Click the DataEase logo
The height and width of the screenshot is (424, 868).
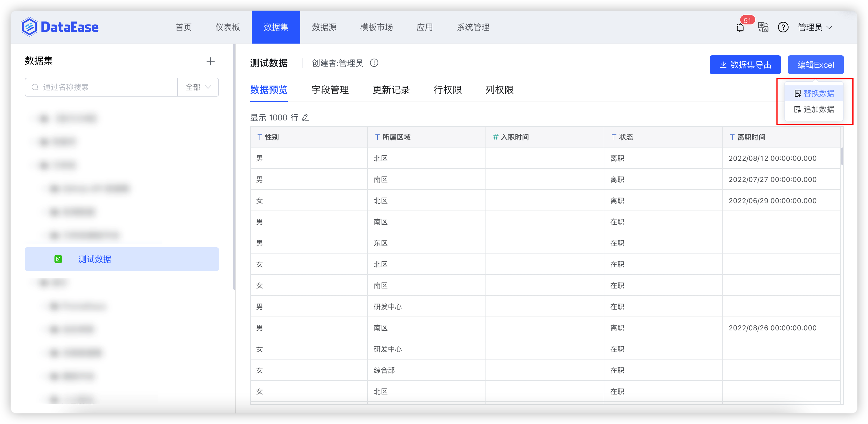[x=59, y=27]
